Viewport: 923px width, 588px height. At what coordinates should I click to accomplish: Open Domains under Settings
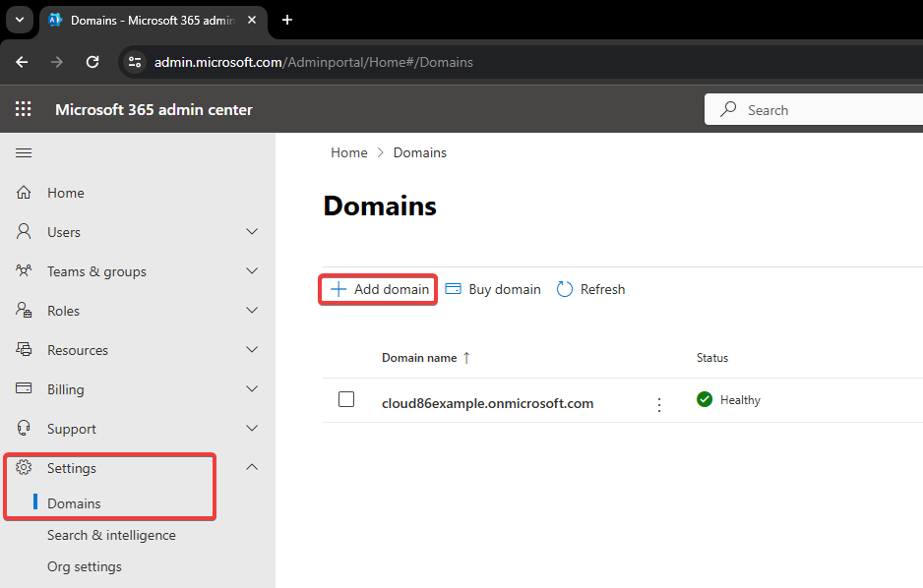74,503
